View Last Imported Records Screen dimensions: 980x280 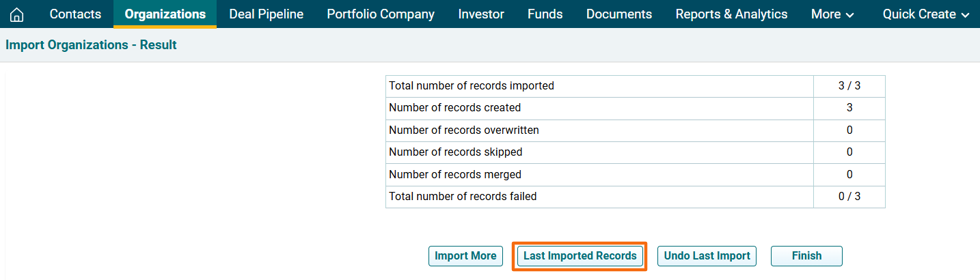580,256
